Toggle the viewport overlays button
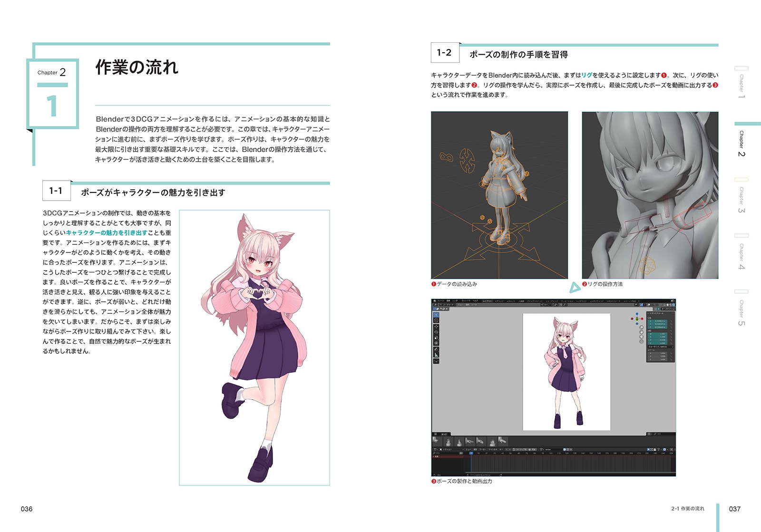Viewport: 761px width, 532px height. (x=649, y=305)
